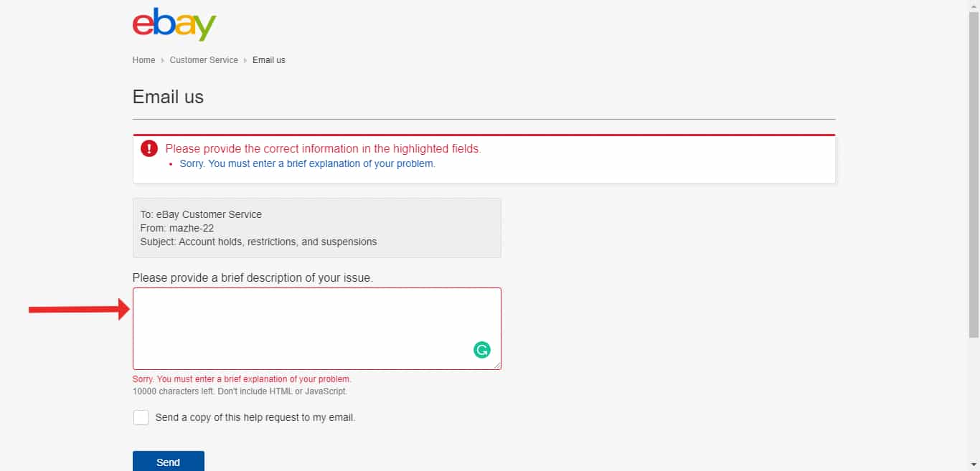
Task: Open the Home breadcrumb link
Action: (143, 60)
